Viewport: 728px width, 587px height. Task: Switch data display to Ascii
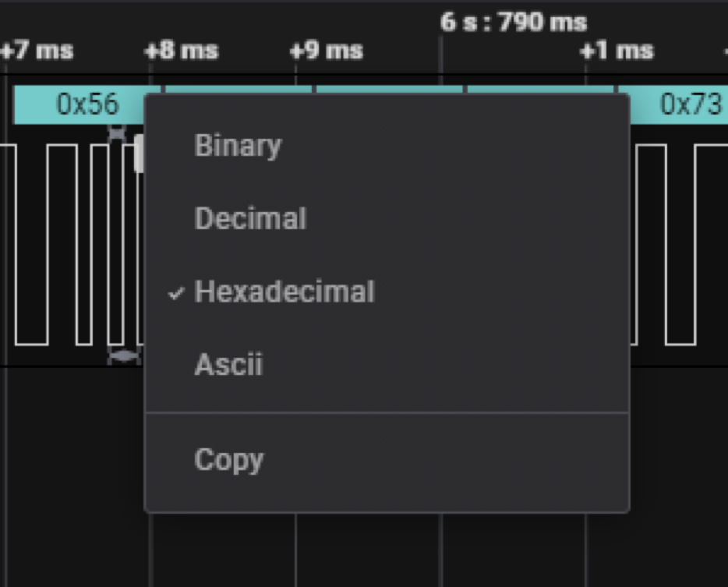point(228,365)
